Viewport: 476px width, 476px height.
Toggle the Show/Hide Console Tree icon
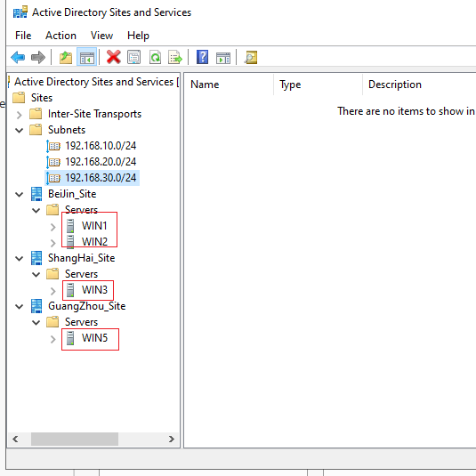(x=87, y=57)
